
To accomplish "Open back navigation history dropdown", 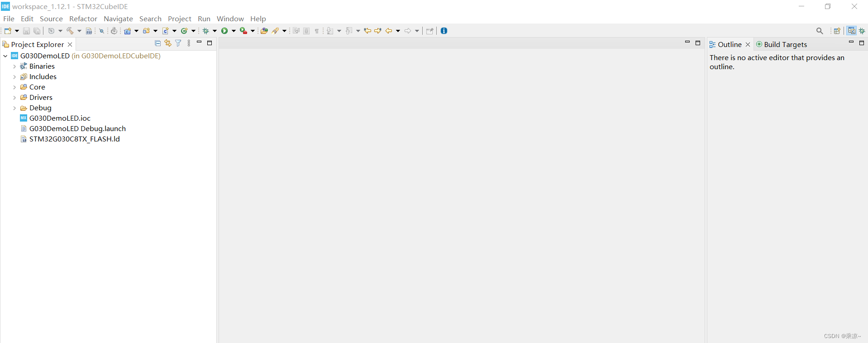I will pyautogui.click(x=398, y=31).
